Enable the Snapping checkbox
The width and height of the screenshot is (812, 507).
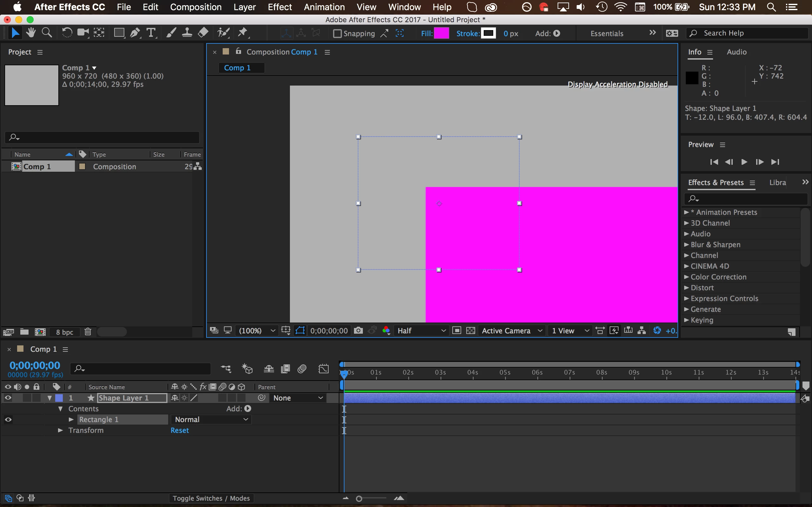tap(337, 34)
